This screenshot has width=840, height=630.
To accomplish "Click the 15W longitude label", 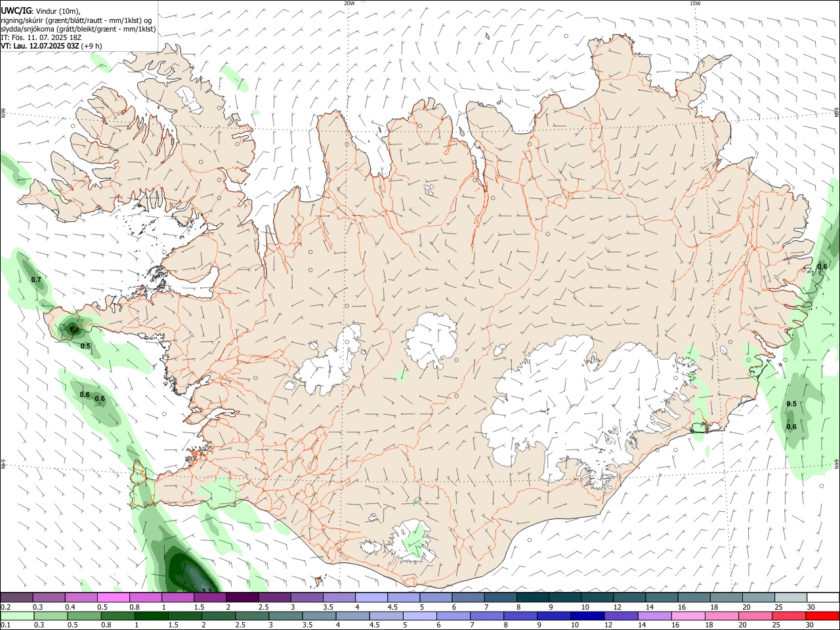I will (x=695, y=3).
